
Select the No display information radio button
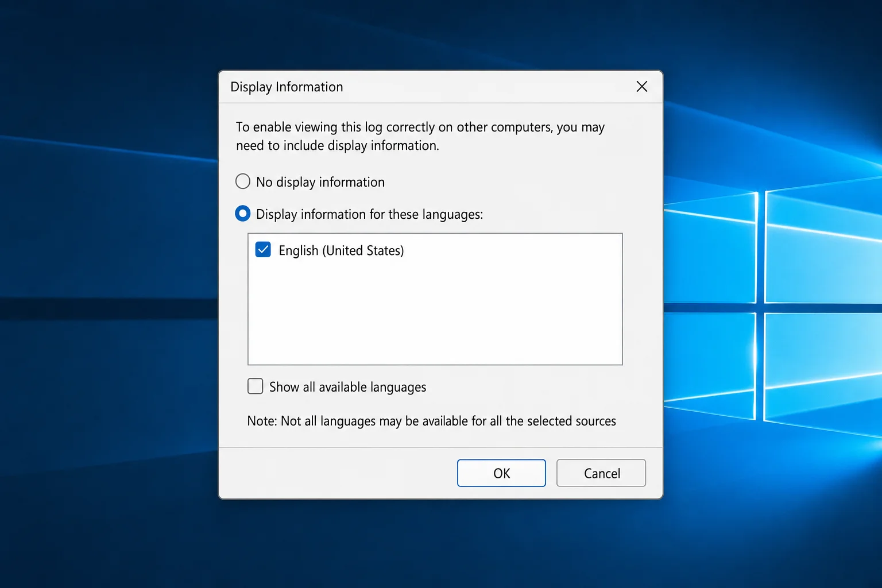pos(243,181)
